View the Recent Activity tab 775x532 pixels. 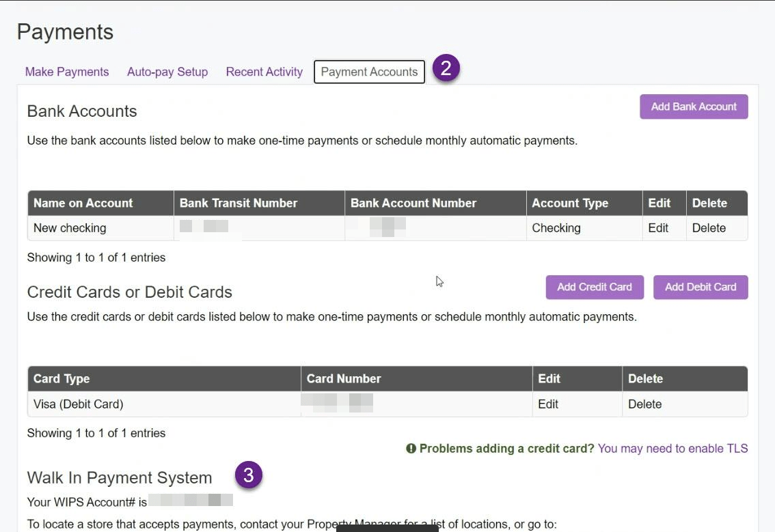264,71
